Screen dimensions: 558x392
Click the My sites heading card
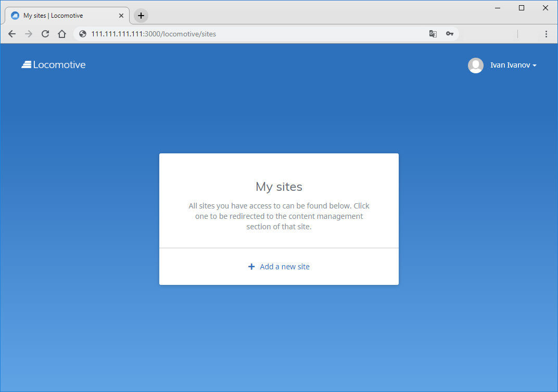pyautogui.click(x=279, y=187)
